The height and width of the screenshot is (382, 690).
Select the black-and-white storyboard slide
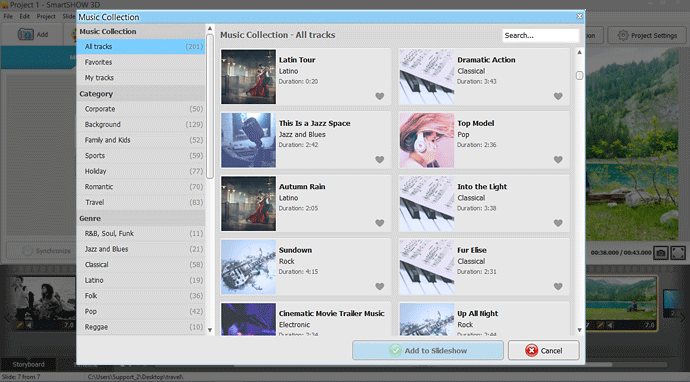coord(42,303)
